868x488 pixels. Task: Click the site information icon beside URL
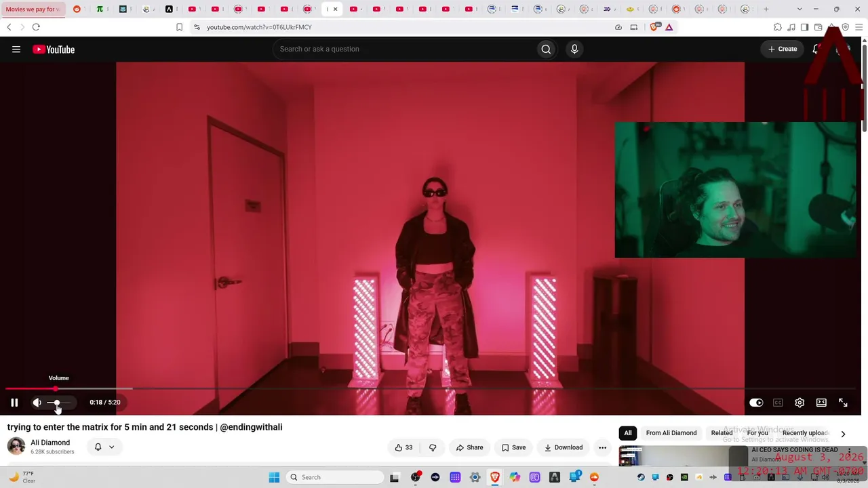point(197,27)
